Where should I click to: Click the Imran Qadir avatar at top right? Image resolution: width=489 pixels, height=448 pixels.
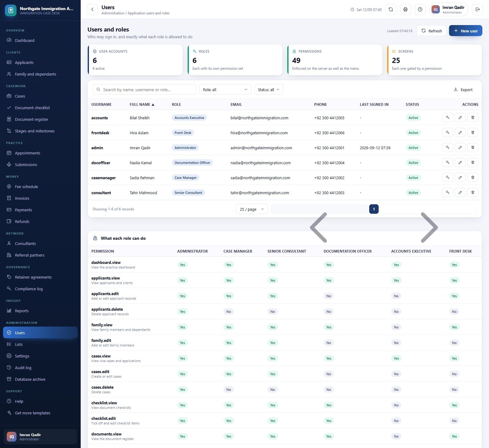point(436,9)
